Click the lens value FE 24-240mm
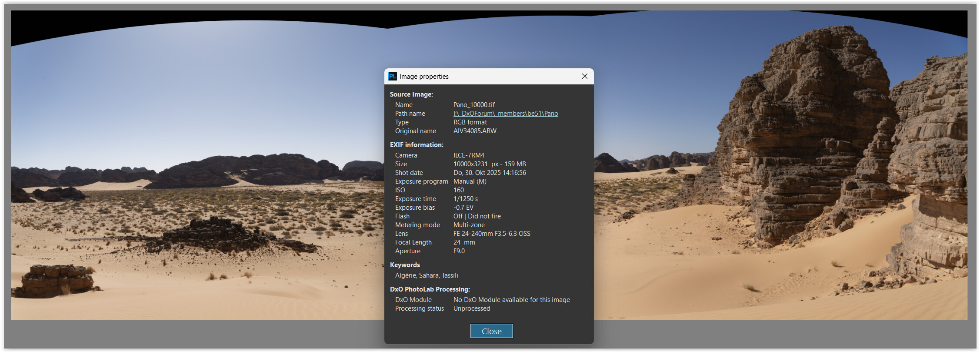980x352 pixels. tap(492, 234)
